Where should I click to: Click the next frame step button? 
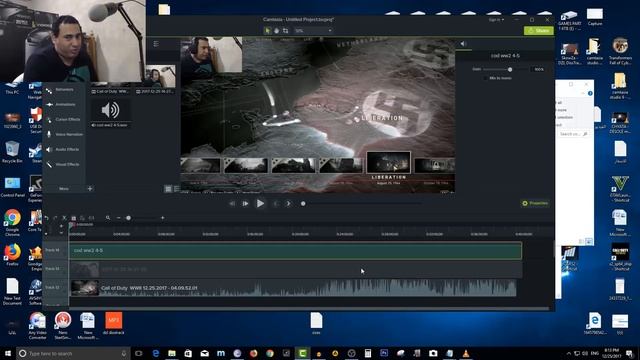click(x=245, y=203)
